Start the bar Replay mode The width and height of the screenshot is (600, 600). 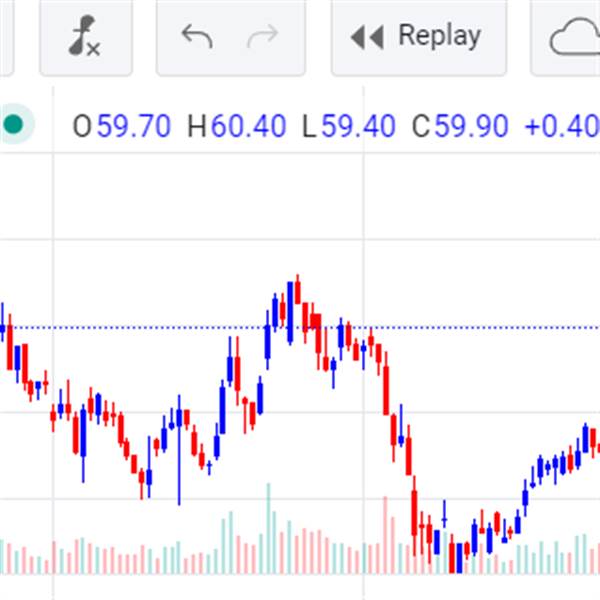pos(419,36)
